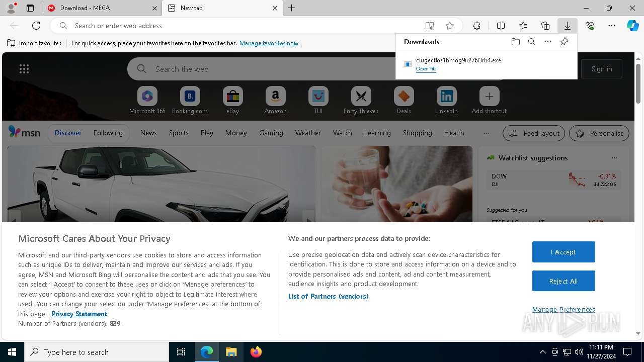Select the DOW stock row
The width and height of the screenshot is (644, 362).
tap(553, 180)
